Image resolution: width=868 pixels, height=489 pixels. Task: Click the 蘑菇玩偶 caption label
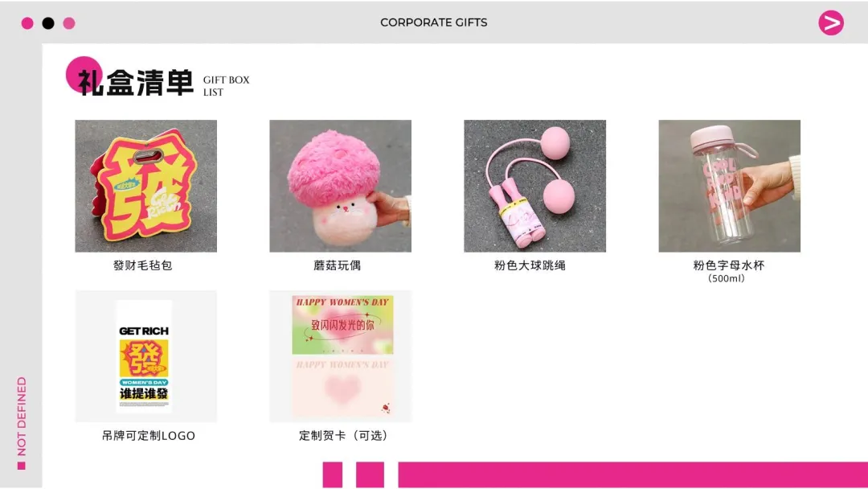[x=337, y=265]
